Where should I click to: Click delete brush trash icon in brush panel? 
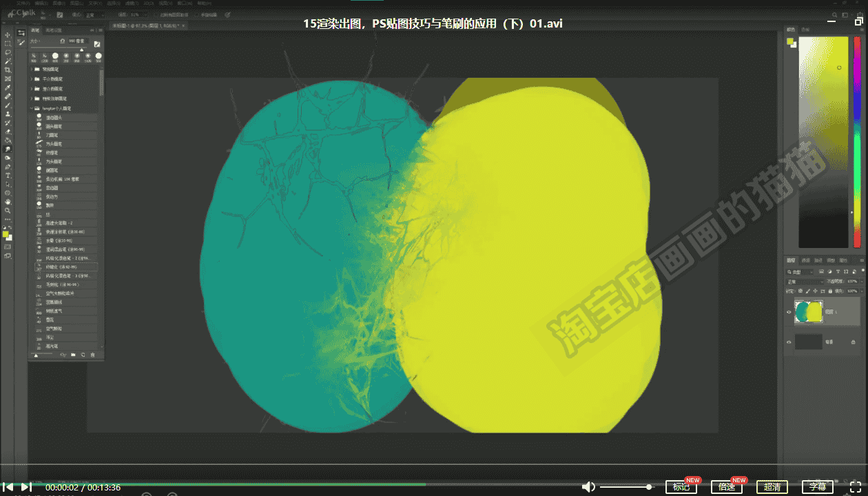(x=92, y=355)
